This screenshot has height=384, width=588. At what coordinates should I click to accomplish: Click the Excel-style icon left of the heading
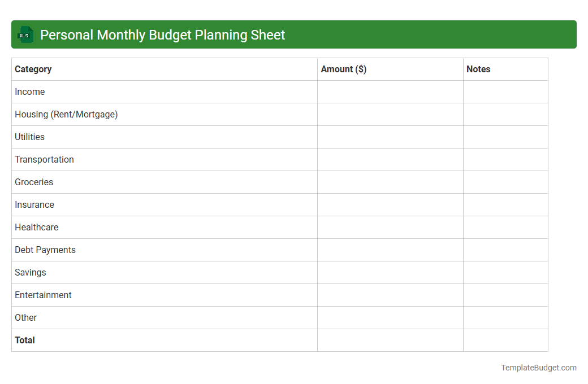pyautogui.click(x=25, y=34)
